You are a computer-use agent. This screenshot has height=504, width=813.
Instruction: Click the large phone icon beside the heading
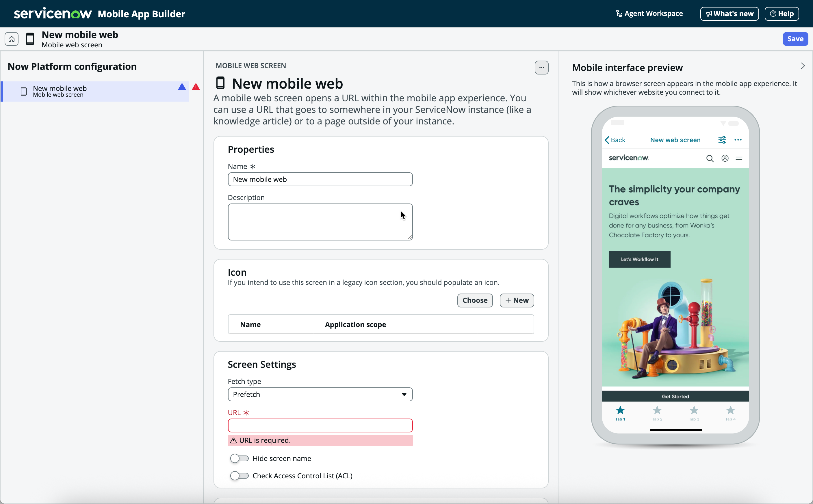coord(220,83)
